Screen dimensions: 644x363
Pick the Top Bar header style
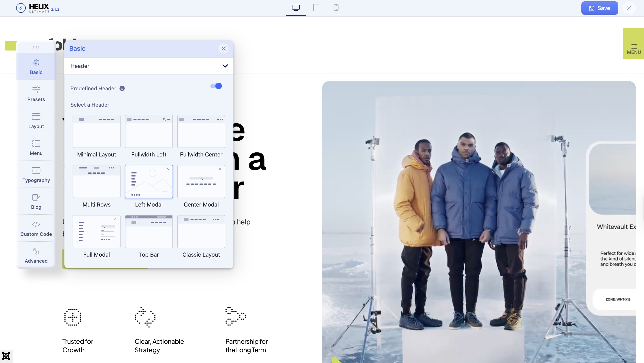click(x=149, y=232)
